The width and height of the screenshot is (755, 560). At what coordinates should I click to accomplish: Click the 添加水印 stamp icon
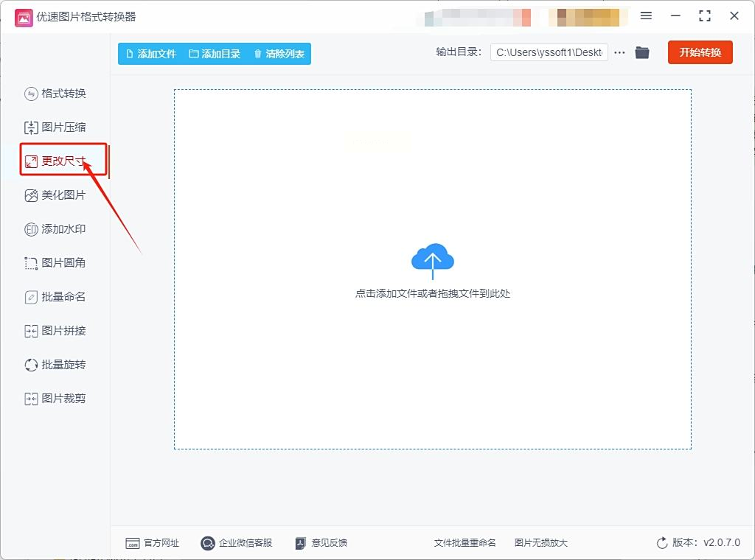tap(31, 229)
